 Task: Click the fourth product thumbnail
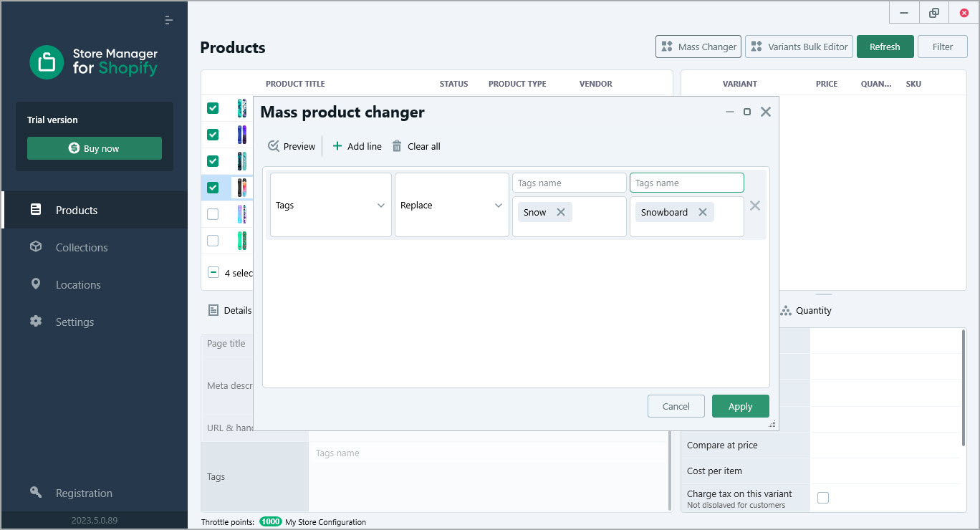242,188
